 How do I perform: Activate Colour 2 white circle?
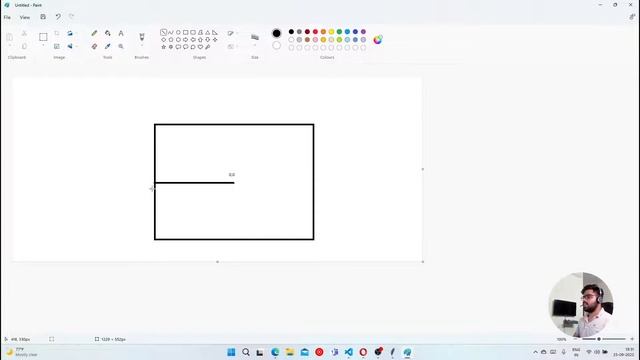click(276, 45)
